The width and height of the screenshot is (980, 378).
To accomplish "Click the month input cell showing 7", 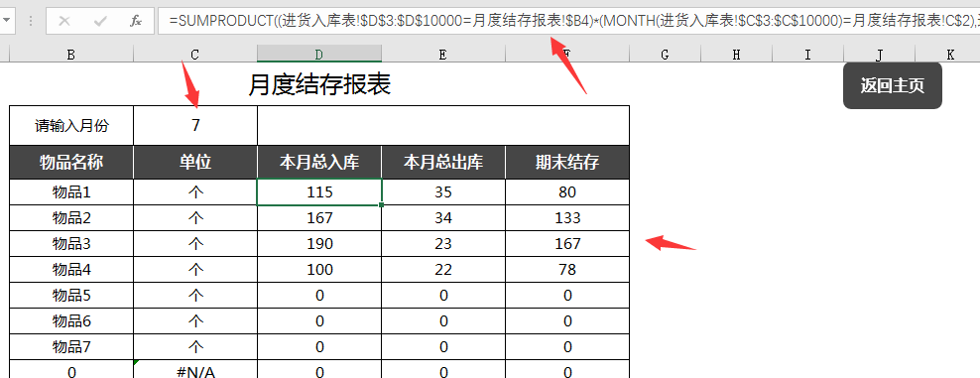I will (195, 126).
